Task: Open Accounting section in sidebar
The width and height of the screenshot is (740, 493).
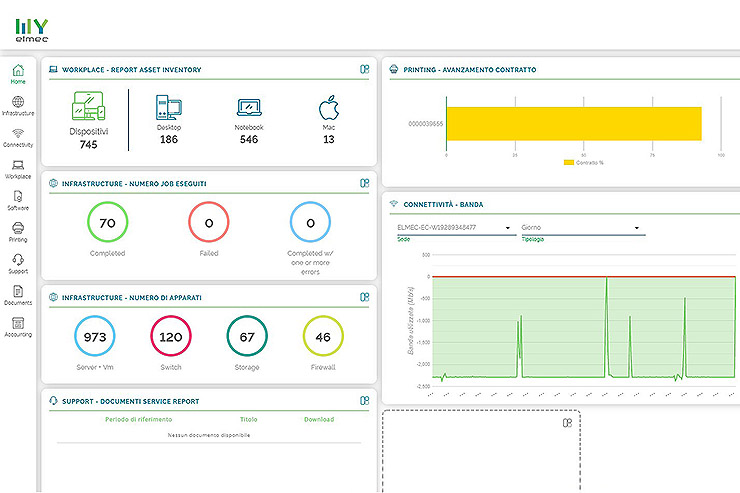Action: coord(18,327)
